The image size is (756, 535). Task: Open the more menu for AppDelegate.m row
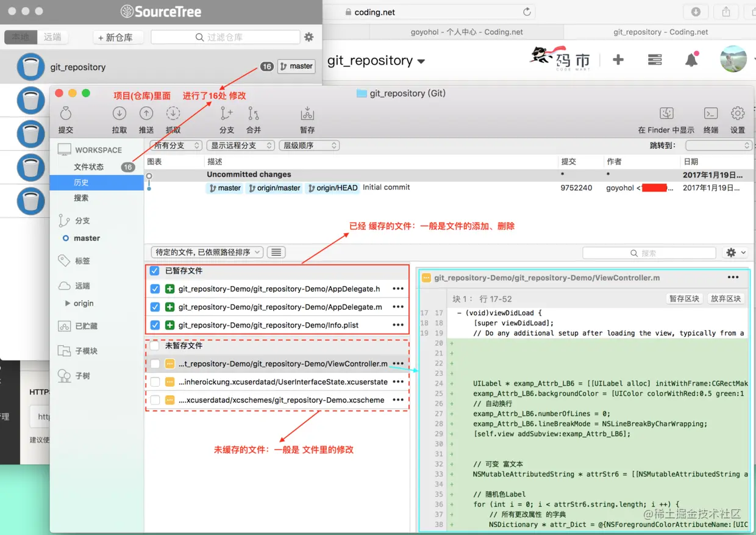(x=398, y=307)
